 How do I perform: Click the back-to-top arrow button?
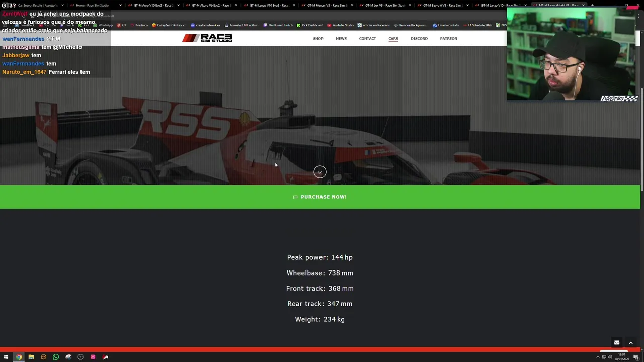(630, 343)
